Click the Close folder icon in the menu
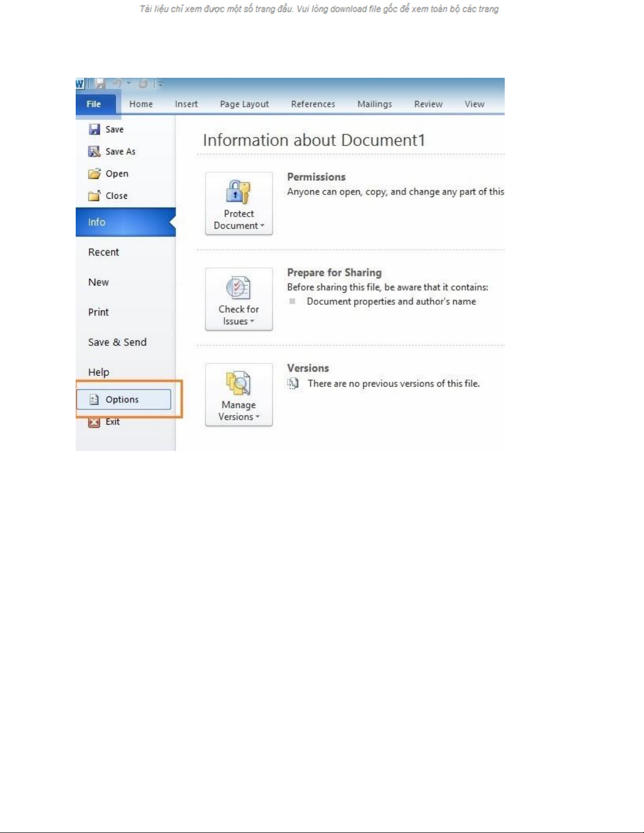The width and height of the screenshot is (644, 833). [x=94, y=196]
